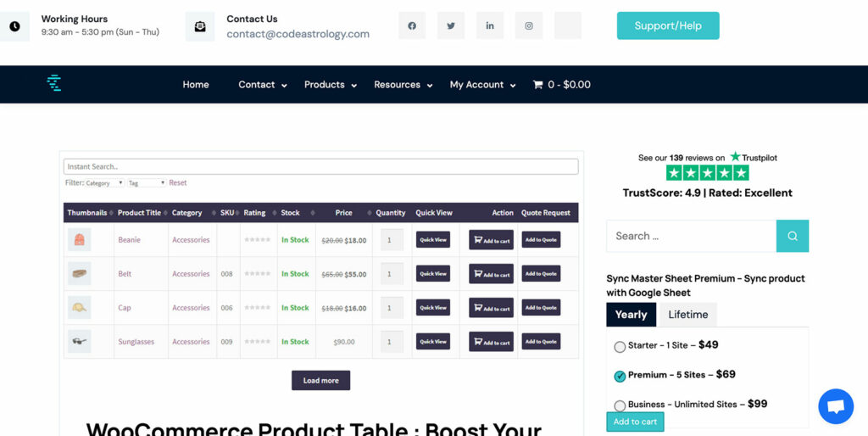Open the Category filter dropdown
The width and height of the screenshot is (868, 436).
[104, 183]
